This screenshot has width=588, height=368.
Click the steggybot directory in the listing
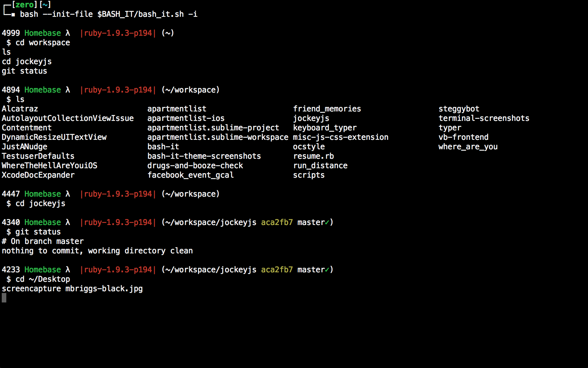[x=459, y=109]
